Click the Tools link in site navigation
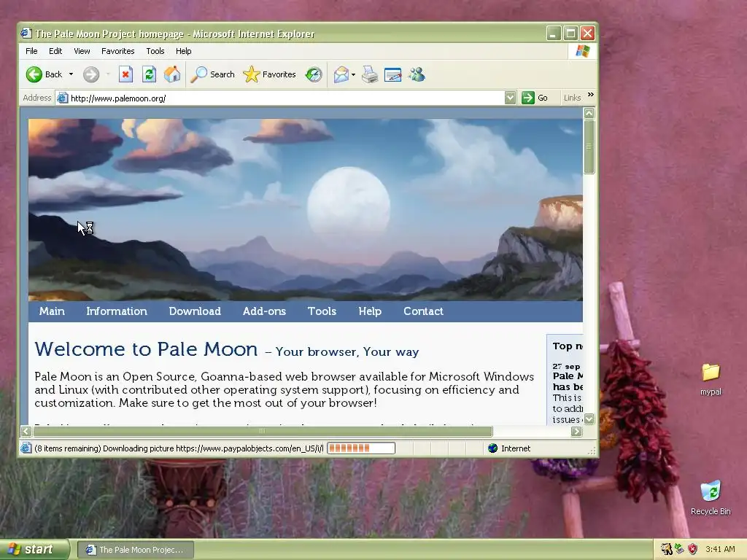Viewport: 747px width, 560px height. click(322, 311)
